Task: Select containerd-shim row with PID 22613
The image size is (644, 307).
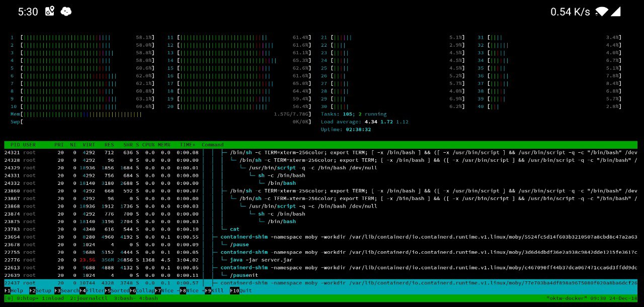Action: [x=320, y=267]
